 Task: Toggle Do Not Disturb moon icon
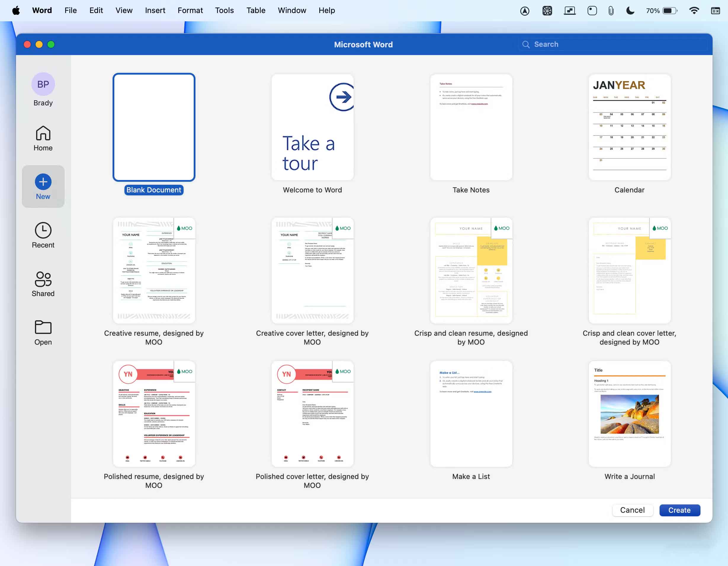click(x=630, y=11)
